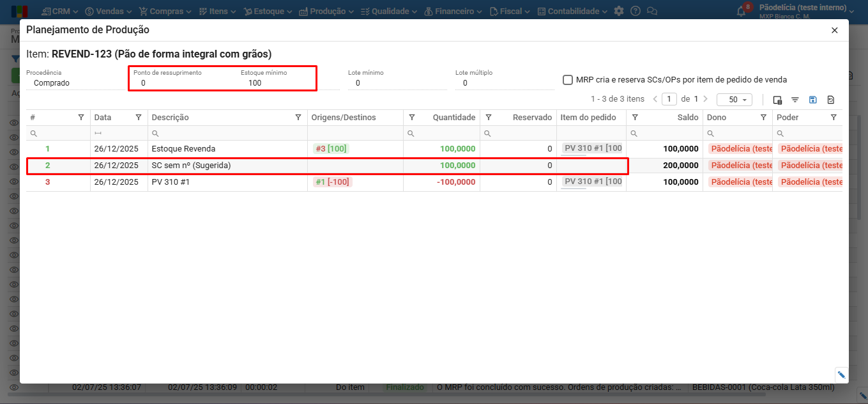868x404 pixels.
Task: Open the filter builder icon in grid toolbar
Action: tap(795, 100)
